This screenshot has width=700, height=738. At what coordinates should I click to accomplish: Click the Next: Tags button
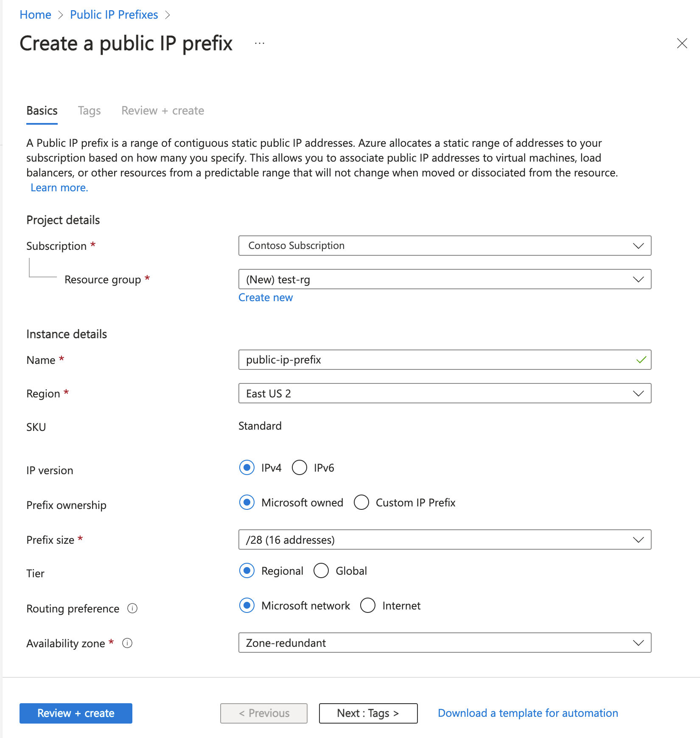point(367,713)
